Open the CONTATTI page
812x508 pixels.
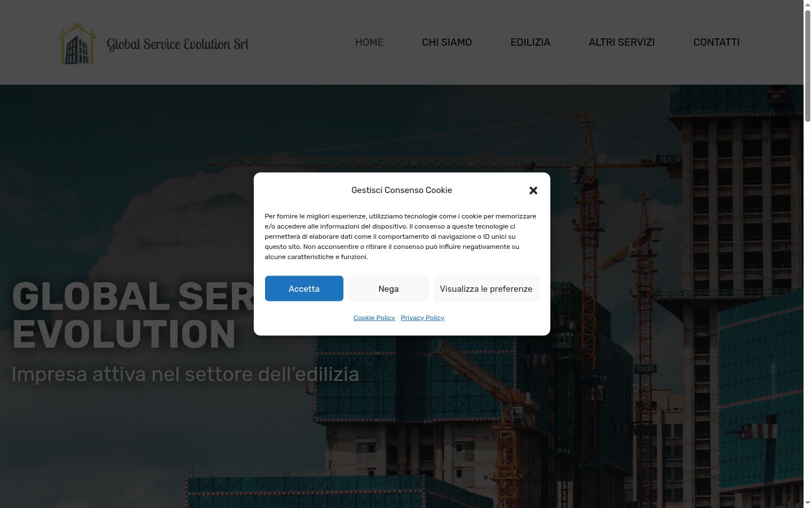[x=716, y=42]
